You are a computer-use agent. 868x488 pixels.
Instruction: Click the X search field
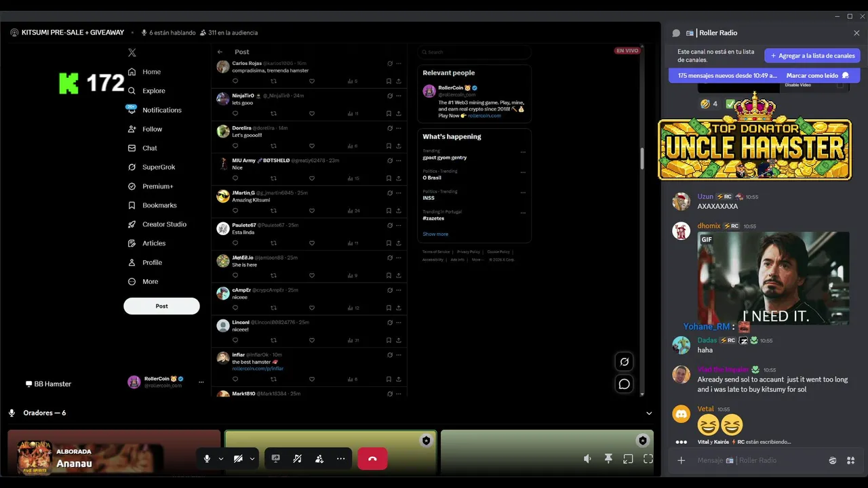[x=474, y=52]
